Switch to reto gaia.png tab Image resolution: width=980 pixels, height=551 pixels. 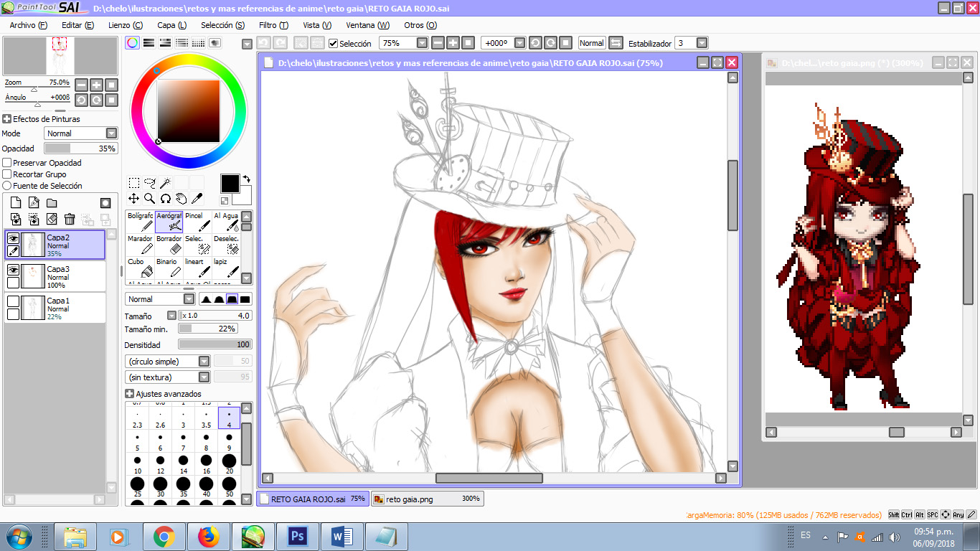pyautogui.click(x=428, y=499)
